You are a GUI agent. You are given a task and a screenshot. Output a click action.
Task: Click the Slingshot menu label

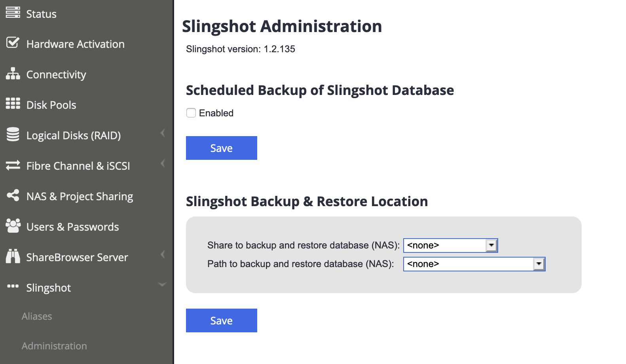pos(49,288)
